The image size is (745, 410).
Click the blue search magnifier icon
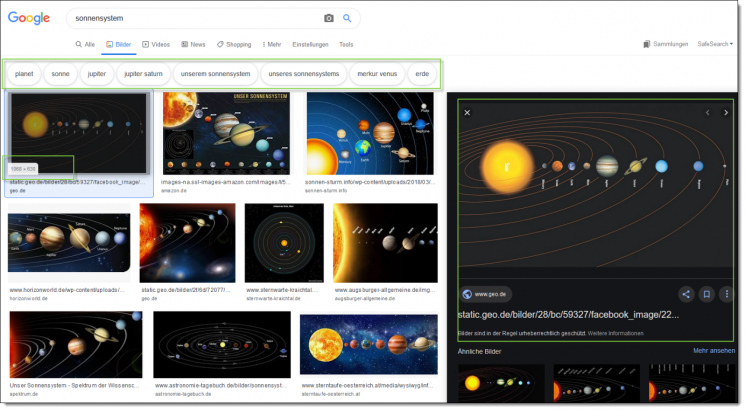(x=347, y=18)
